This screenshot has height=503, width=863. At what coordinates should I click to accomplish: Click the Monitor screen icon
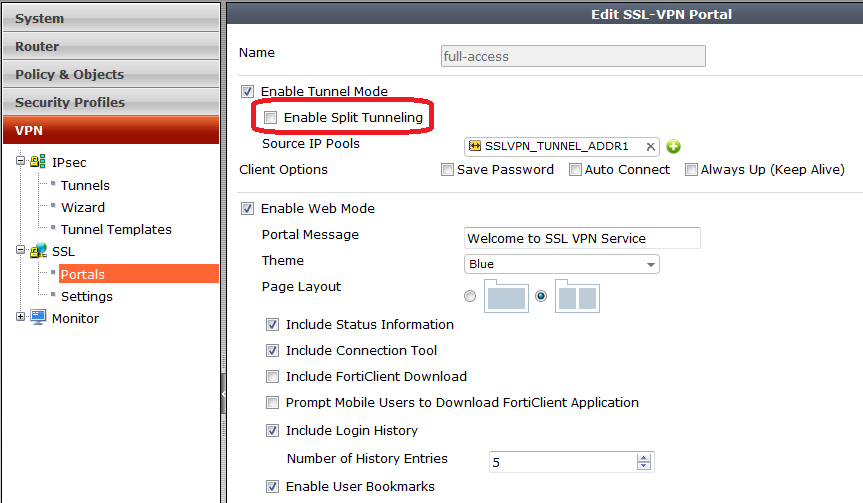point(39,318)
